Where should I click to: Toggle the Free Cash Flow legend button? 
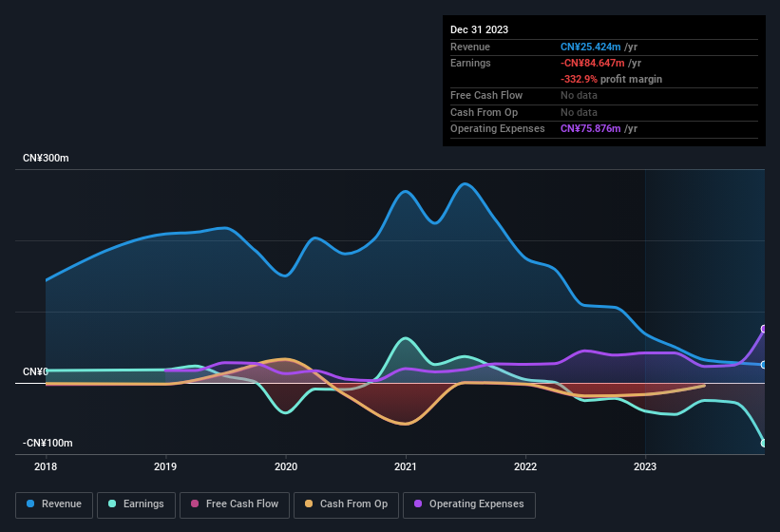point(235,504)
